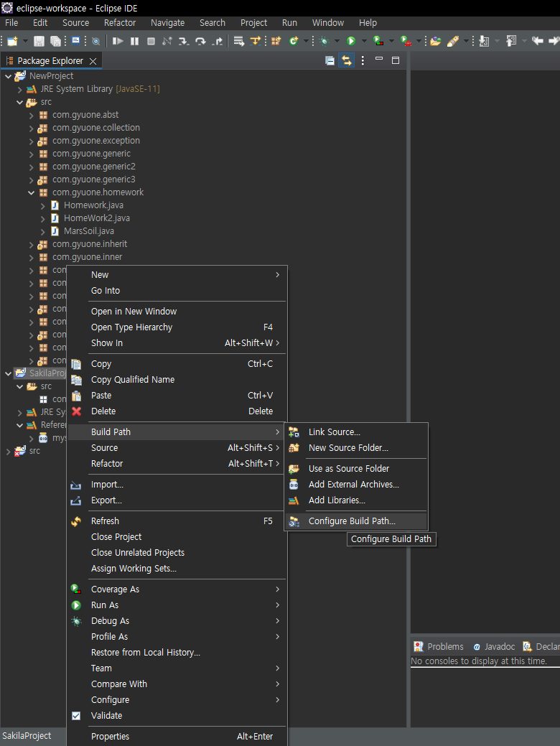Toggle Link with Editor in Package Explorer

point(346,60)
